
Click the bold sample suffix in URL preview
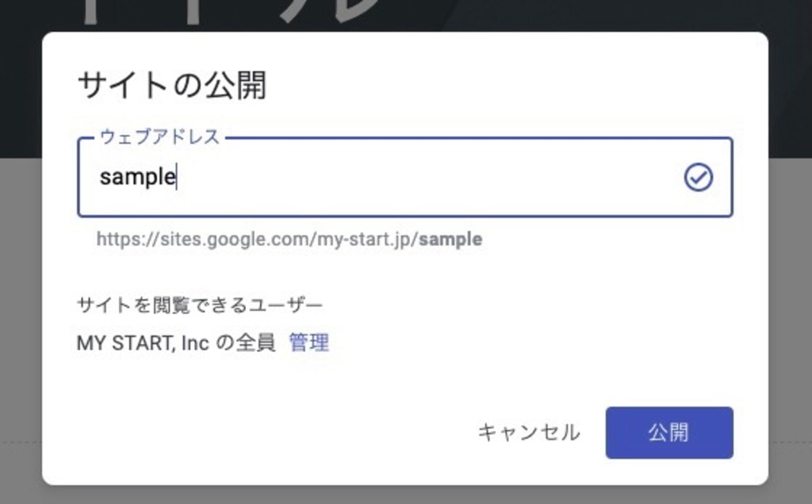click(x=450, y=239)
